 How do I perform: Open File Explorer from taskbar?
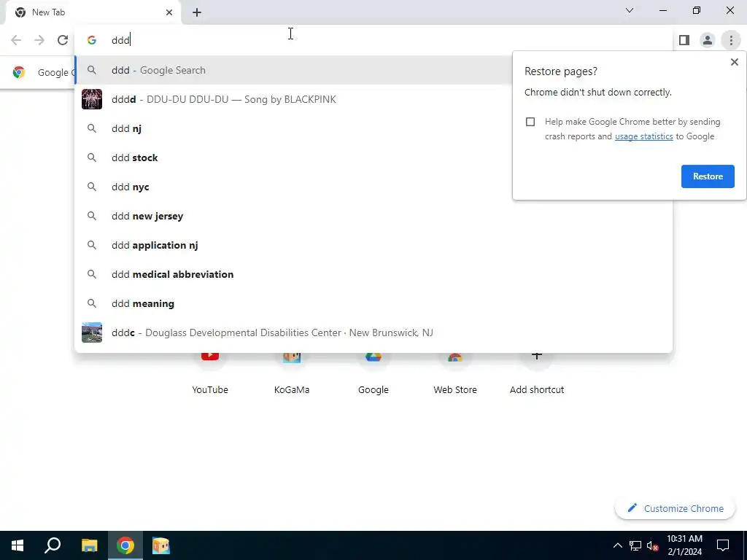(89, 545)
